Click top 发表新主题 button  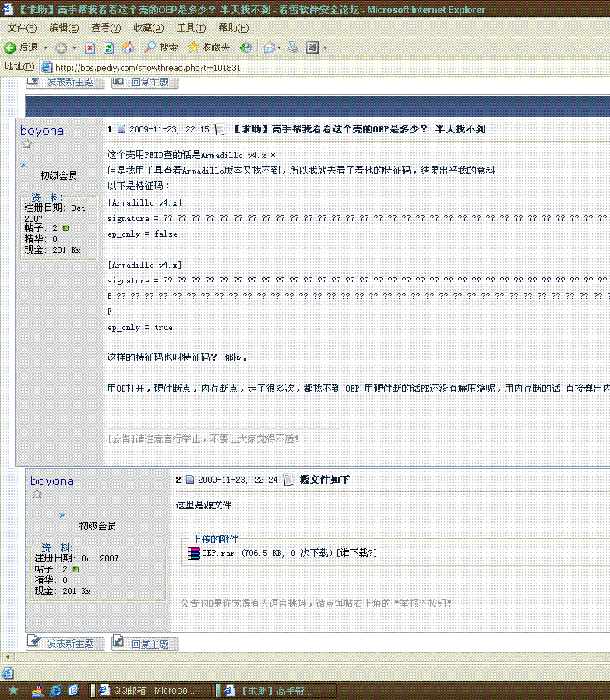coord(65,82)
